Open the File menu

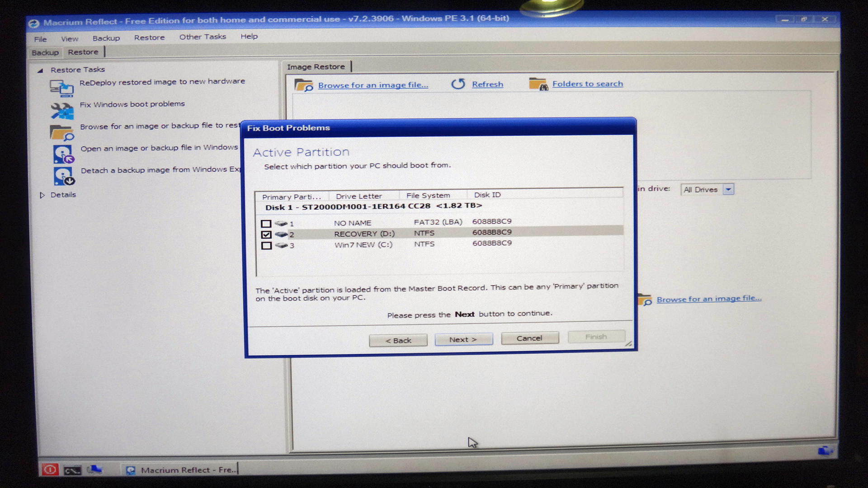40,39
